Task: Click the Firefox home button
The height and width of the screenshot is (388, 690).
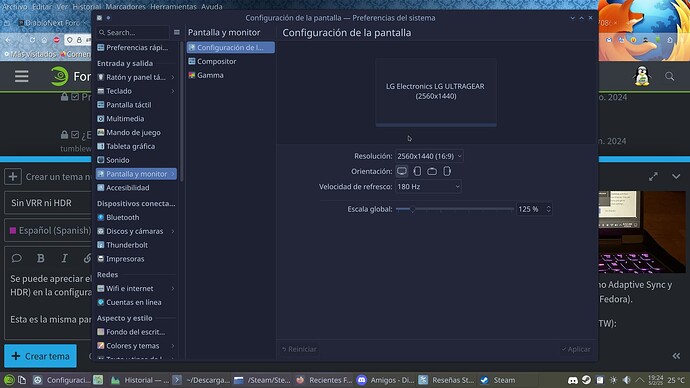Action: pos(44,40)
